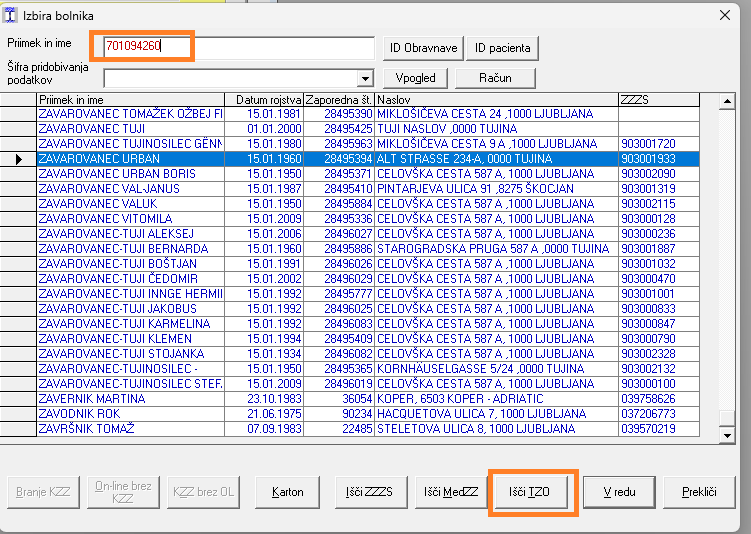Click address KOPER, 6503 KOPER - ADRIATIC
The width and height of the screenshot is (751, 534).
(460, 399)
